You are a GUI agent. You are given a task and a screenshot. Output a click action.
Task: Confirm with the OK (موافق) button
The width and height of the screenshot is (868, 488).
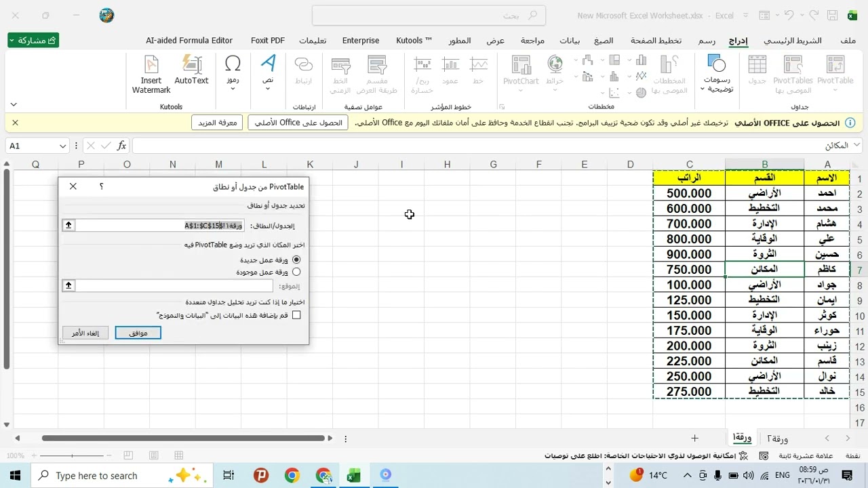tap(138, 333)
